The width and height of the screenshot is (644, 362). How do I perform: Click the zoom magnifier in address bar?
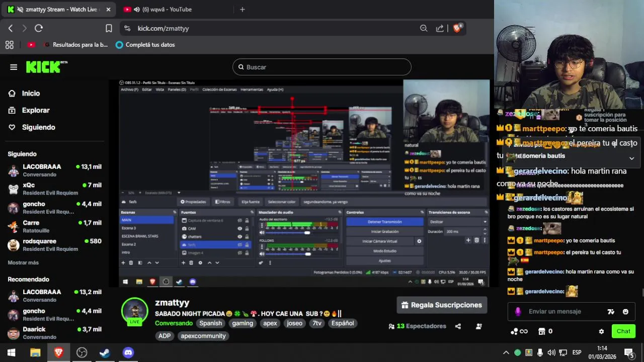[424, 28]
